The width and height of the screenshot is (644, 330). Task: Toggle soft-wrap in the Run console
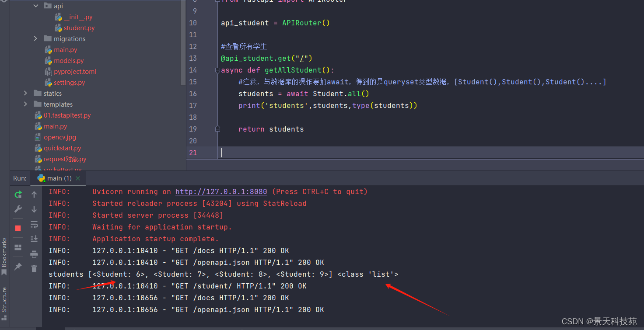(34, 224)
